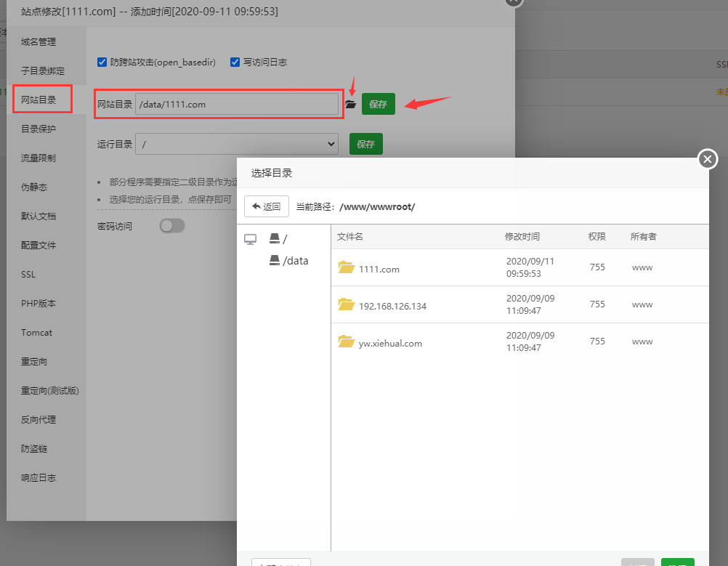Click the 1111.com folder icon
The image size is (728, 566).
pyautogui.click(x=347, y=267)
